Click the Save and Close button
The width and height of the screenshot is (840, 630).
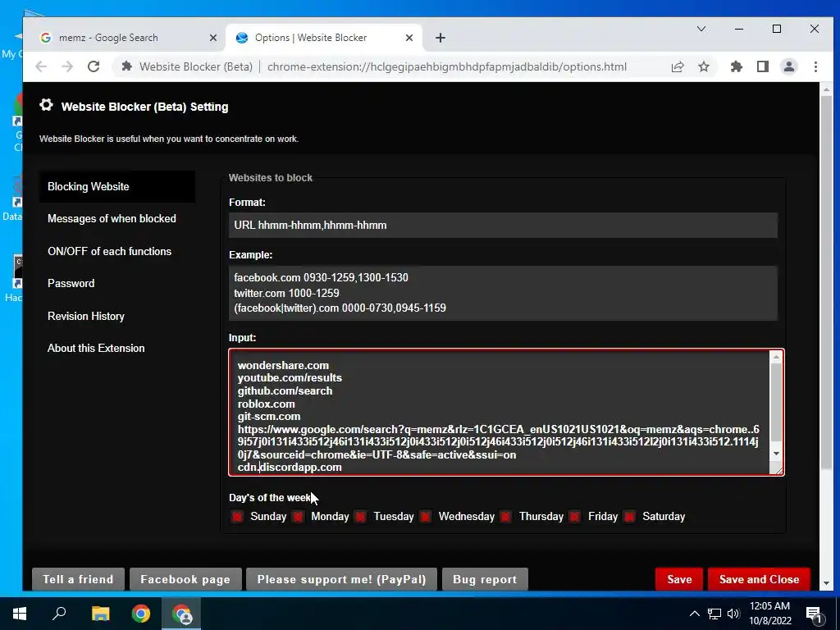point(759,579)
